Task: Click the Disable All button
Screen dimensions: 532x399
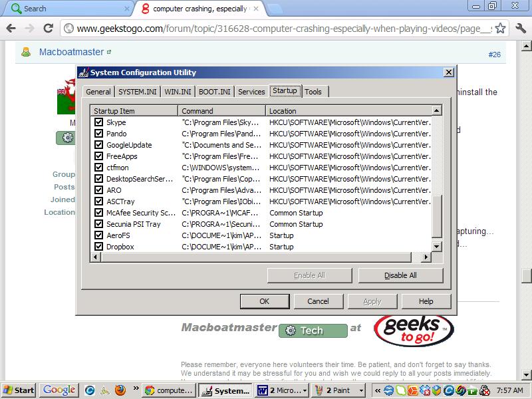Action: coord(401,275)
